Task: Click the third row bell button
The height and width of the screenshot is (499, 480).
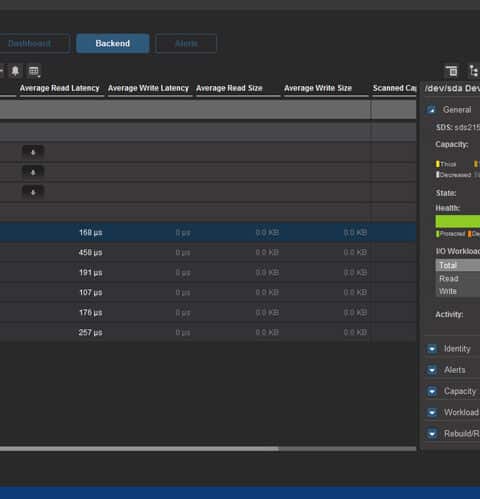Action: (x=33, y=192)
